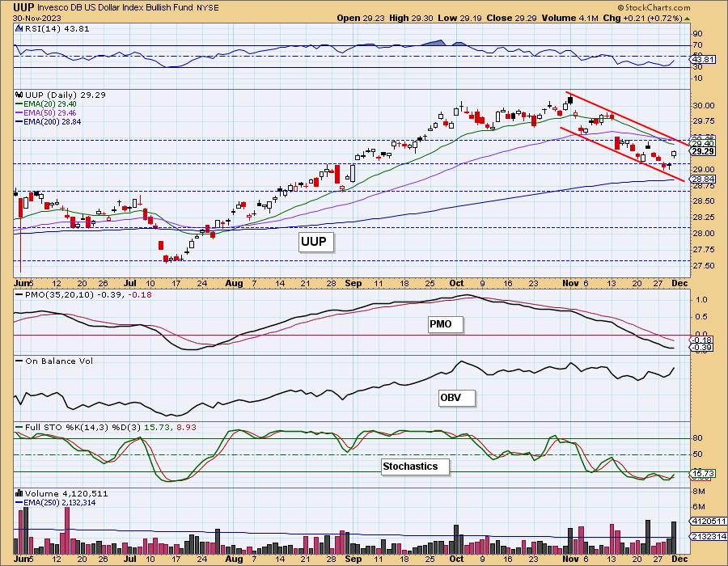Click the boxed PMO annotation
728x566 pixels.
(445, 323)
